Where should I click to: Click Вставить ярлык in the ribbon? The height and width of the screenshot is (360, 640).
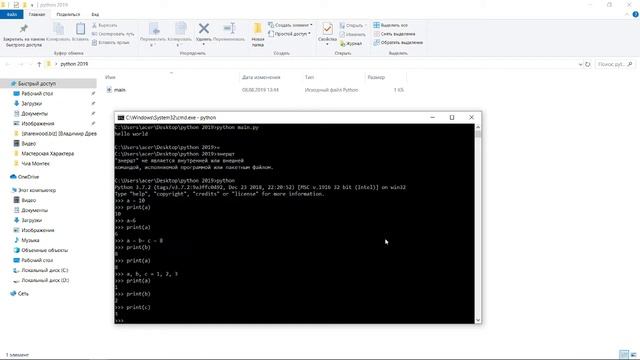click(x=111, y=42)
